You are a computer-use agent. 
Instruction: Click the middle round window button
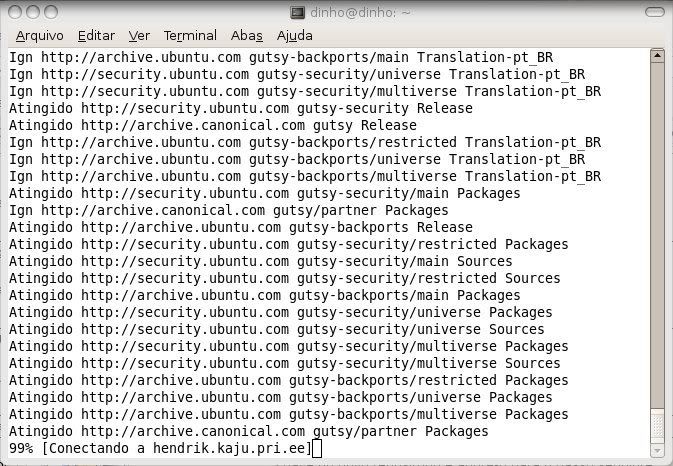point(33,12)
